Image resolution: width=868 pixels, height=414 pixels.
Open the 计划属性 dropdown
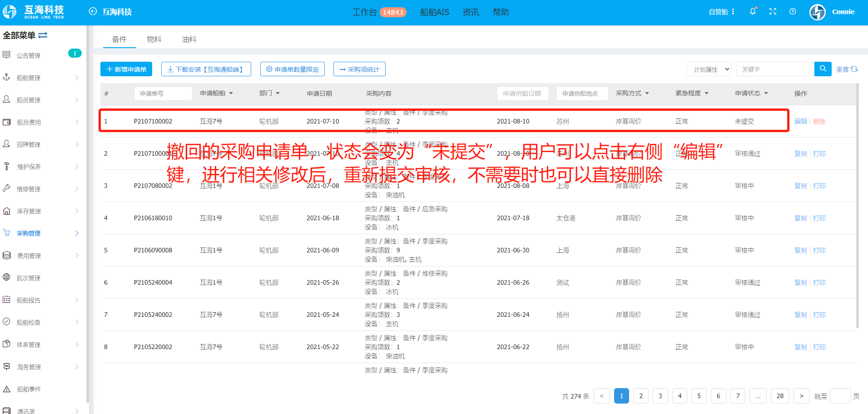[709, 69]
